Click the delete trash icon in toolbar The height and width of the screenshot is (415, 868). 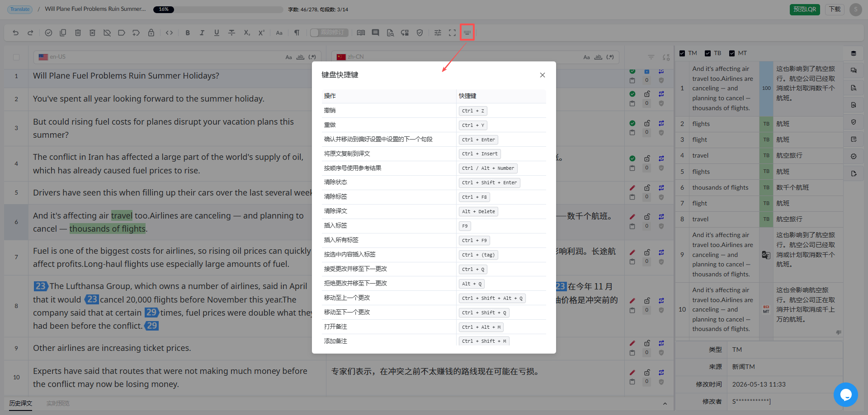[78, 33]
